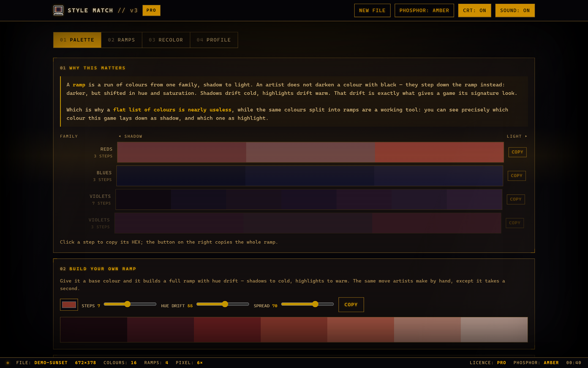Viewport: 588px width, 368px height.
Task: Copy the second step of the built ramp
Action: tap(160, 330)
